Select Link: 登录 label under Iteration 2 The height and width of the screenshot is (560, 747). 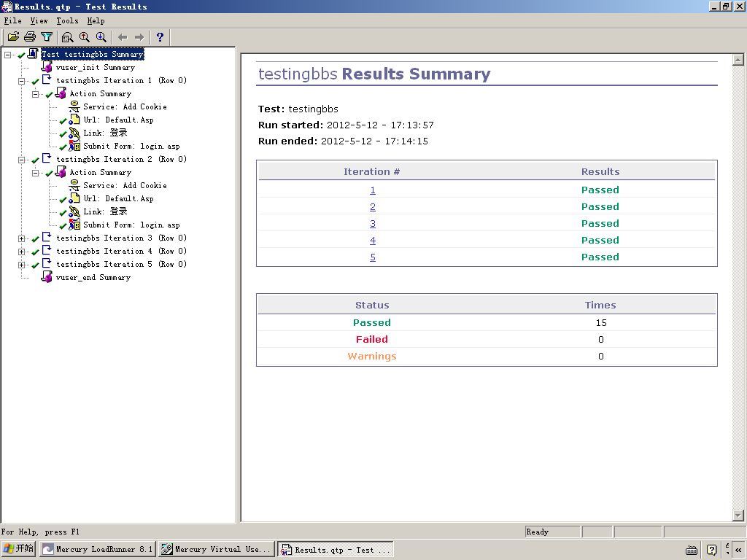[x=105, y=211]
